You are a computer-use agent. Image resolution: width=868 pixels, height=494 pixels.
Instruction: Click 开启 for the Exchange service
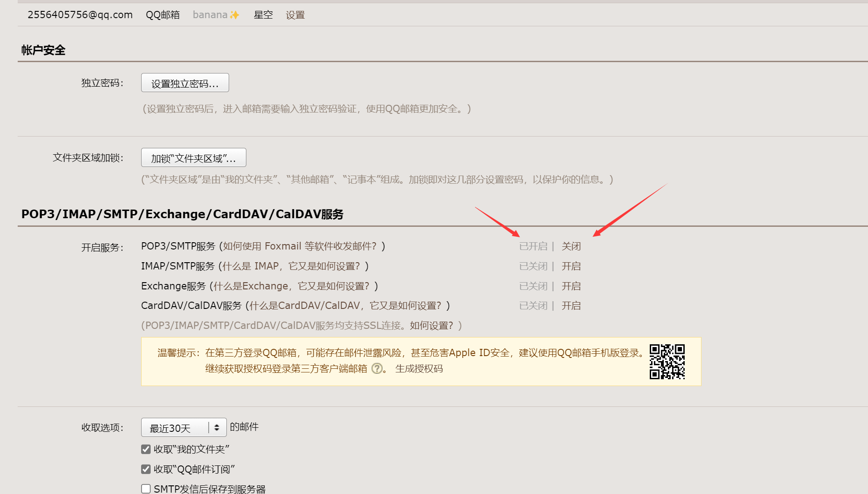pyautogui.click(x=571, y=286)
